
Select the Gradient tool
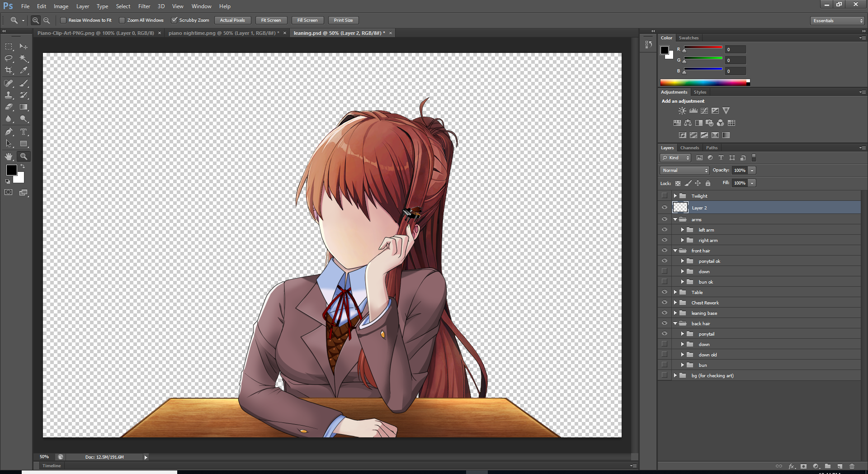coord(24,107)
